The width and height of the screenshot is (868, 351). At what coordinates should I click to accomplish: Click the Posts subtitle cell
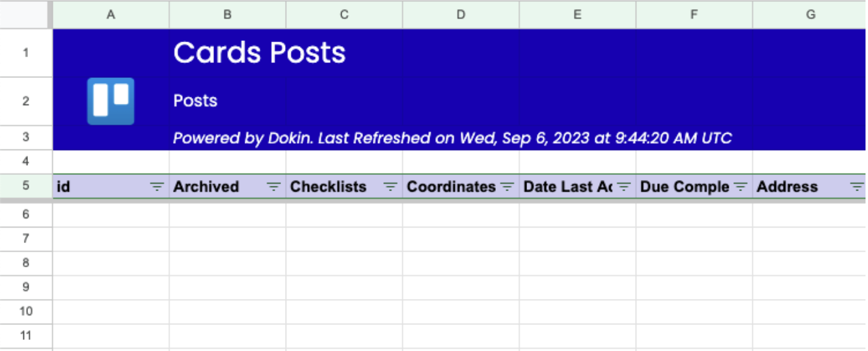coord(195,101)
